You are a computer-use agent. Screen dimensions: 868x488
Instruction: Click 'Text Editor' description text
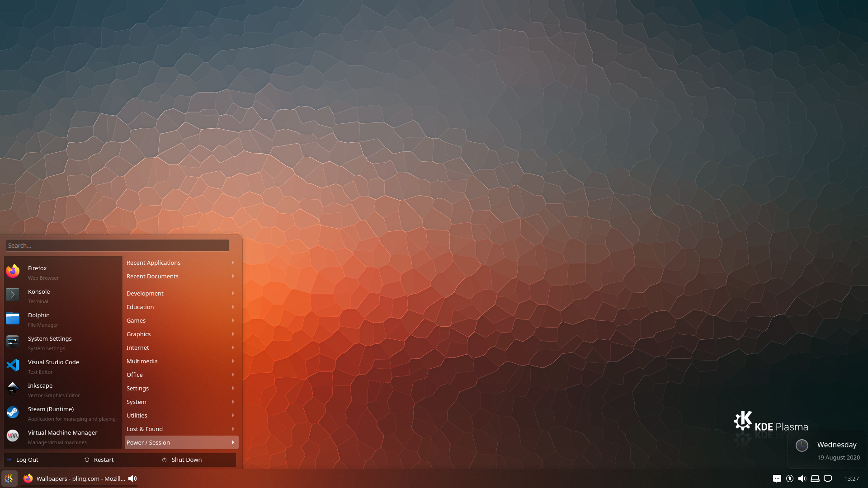[40, 372]
